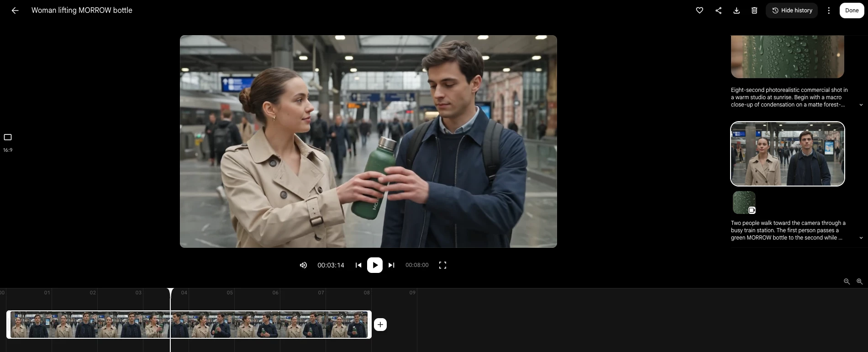Image resolution: width=868 pixels, height=352 pixels.
Task: Open the share options
Action: 718,11
